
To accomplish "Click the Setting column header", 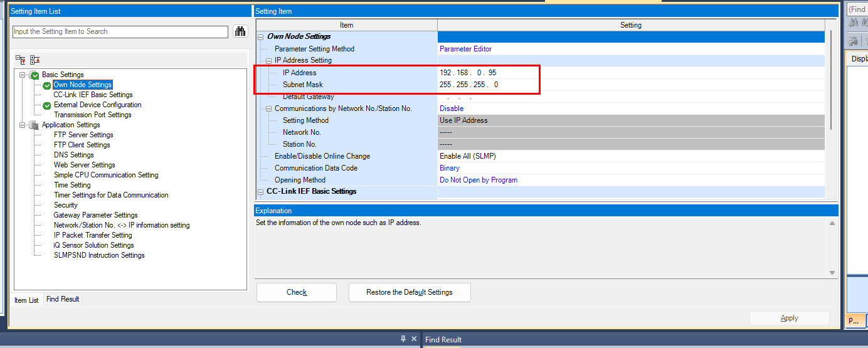I will point(631,25).
